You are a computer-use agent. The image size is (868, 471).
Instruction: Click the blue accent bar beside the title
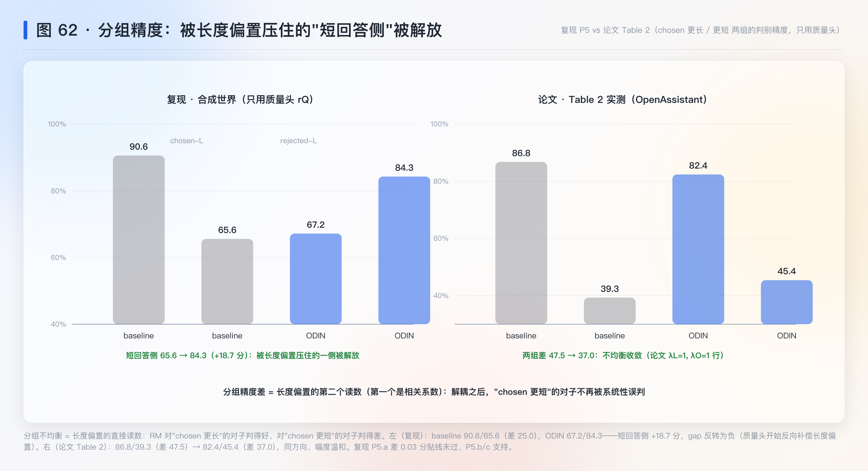(x=25, y=30)
